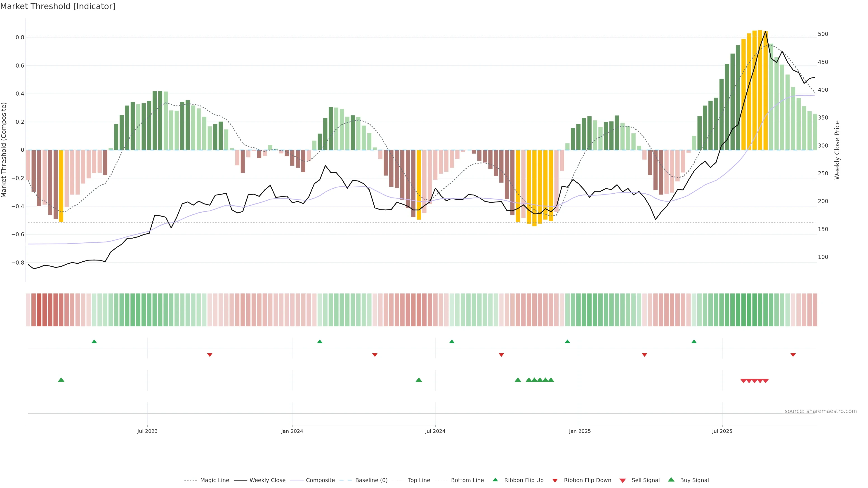Click the final red ribbon flip down marker
The height and width of the screenshot is (488, 868).
793,355
